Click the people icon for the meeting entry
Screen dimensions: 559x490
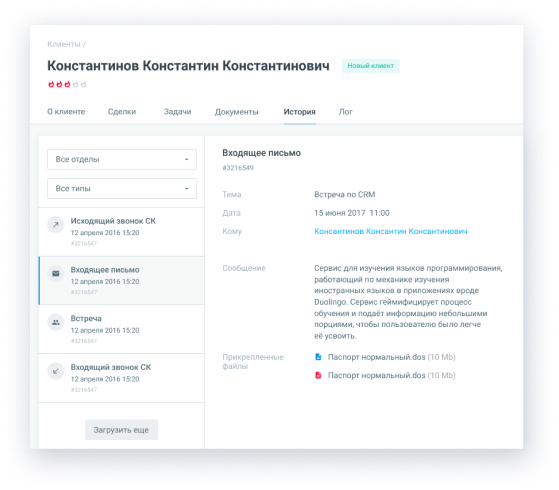(56, 322)
